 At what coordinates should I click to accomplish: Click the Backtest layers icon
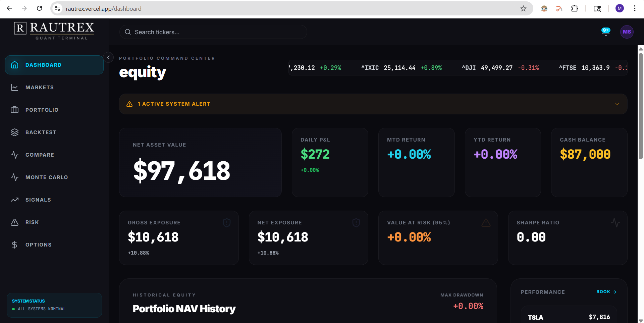15,132
